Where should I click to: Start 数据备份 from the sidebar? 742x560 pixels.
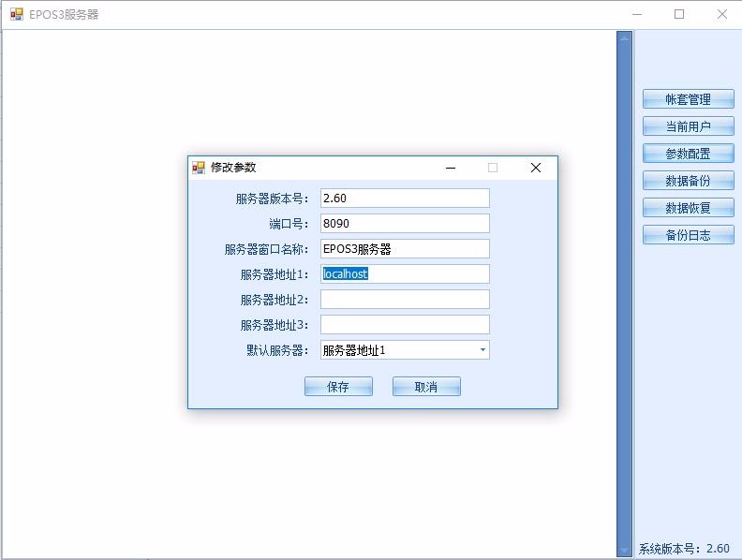click(688, 181)
